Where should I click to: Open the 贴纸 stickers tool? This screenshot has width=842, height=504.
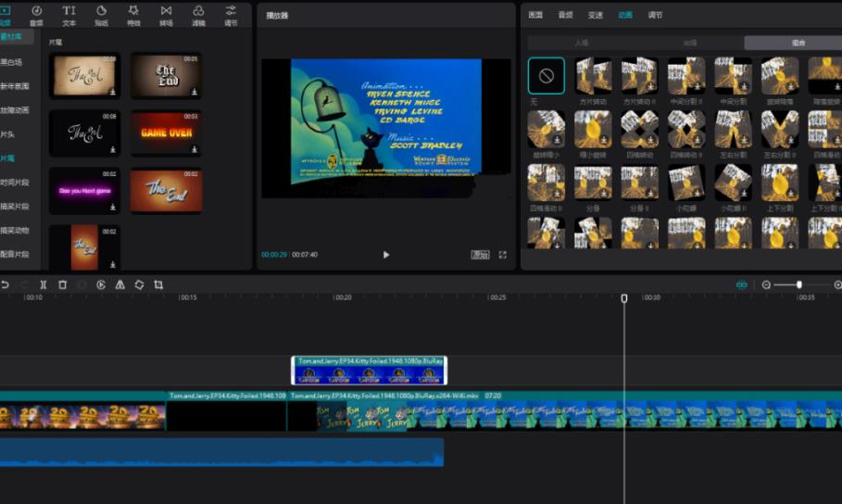click(x=101, y=15)
